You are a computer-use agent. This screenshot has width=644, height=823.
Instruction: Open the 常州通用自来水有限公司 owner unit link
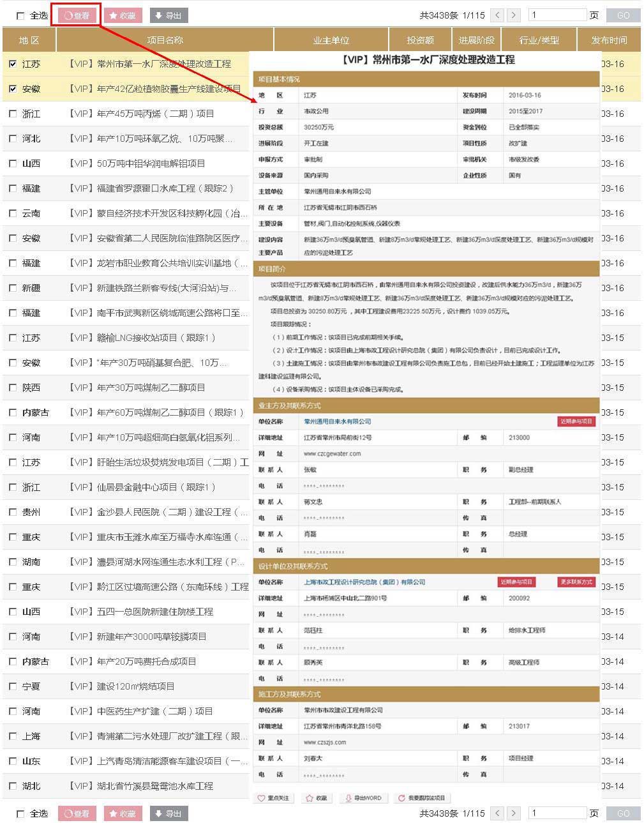pyautogui.click(x=337, y=421)
